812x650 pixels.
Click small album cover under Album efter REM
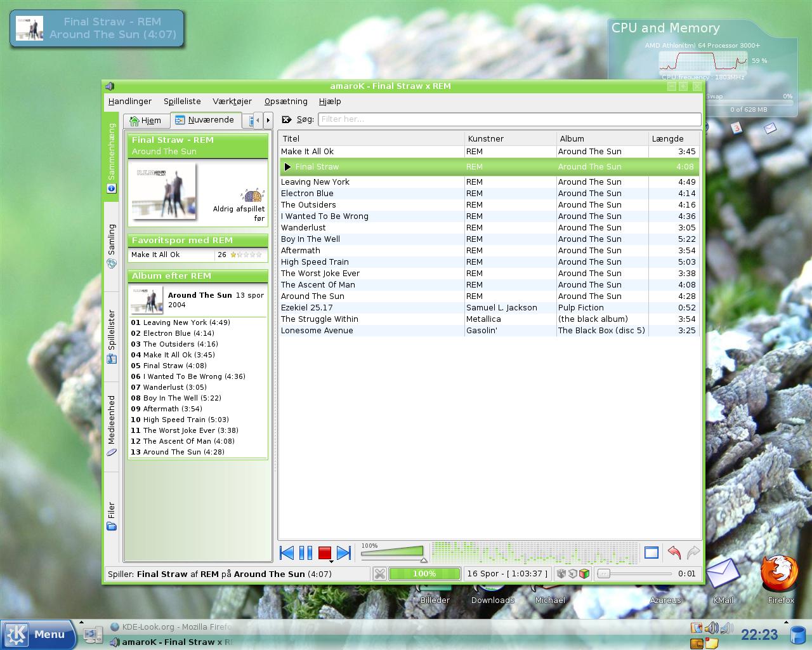(x=147, y=300)
